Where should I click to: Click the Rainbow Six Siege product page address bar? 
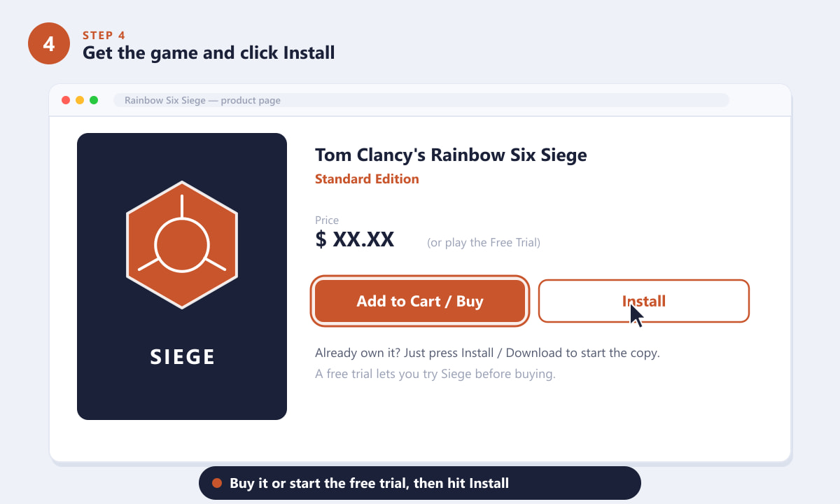coord(421,100)
